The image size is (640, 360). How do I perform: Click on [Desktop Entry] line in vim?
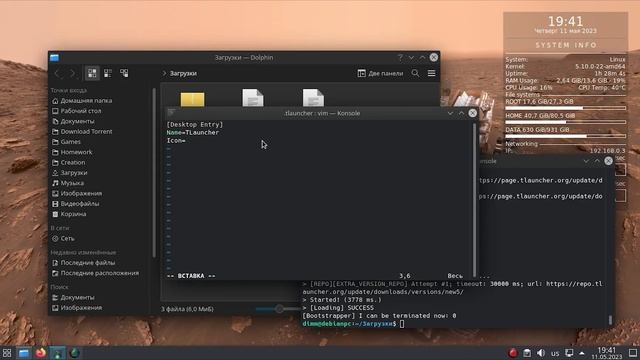pos(195,124)
